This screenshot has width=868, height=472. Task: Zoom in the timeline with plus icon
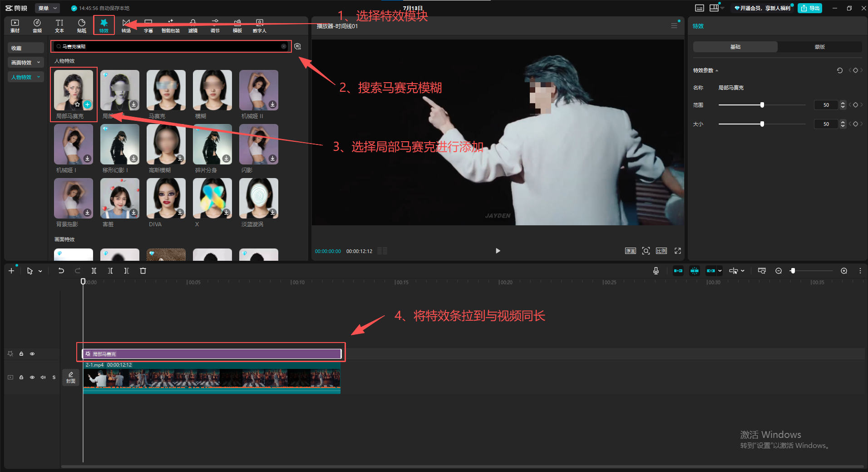(x=844, y=271)
